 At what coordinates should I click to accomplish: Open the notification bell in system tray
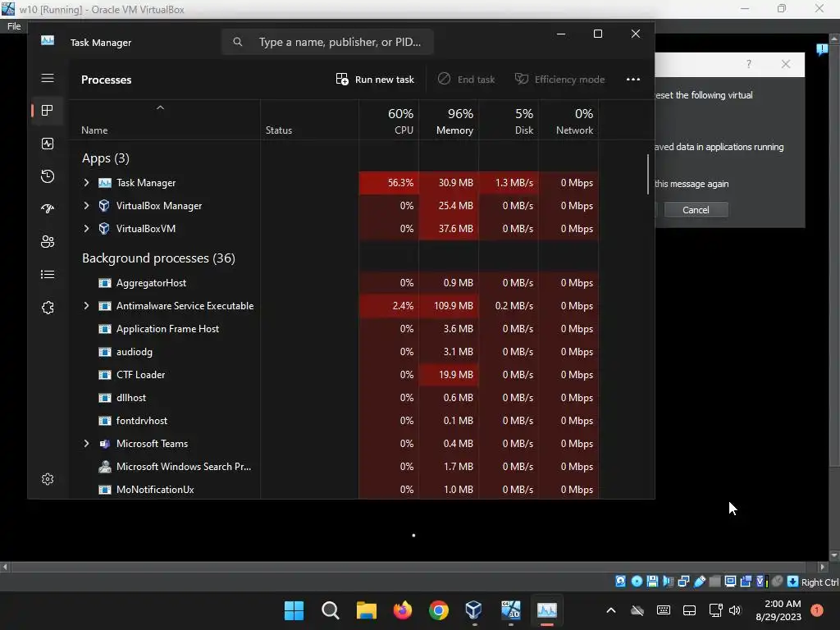817,610
